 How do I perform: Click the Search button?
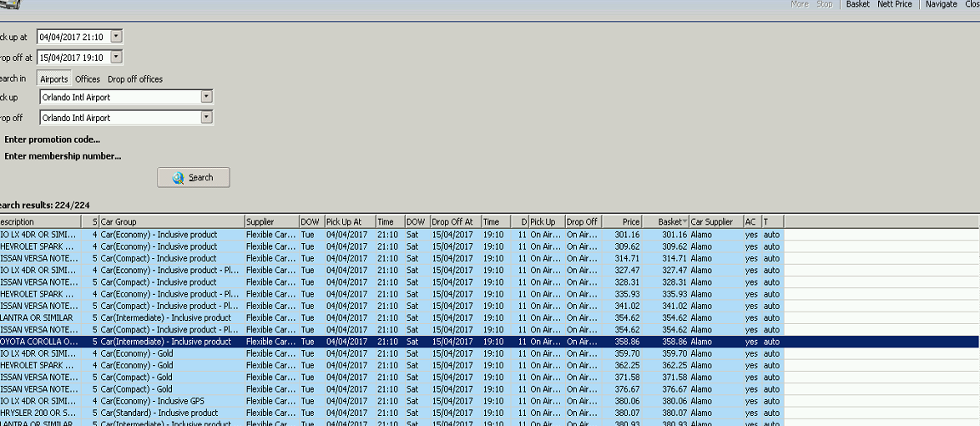click(193, 178)
